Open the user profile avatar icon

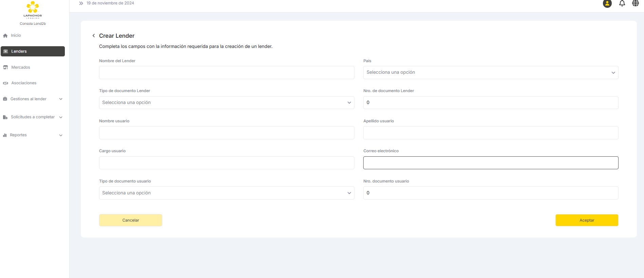[607, 3]
